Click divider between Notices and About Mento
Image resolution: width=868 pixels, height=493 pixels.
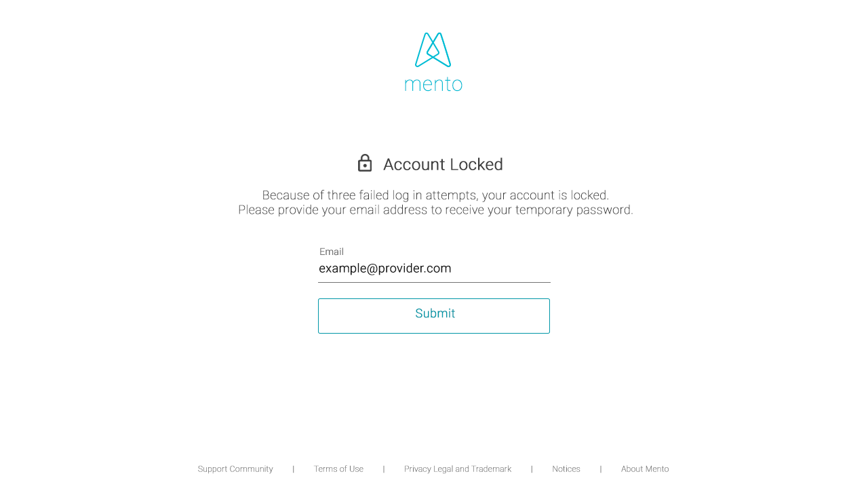pyautogui.click(x=601, y=469)
